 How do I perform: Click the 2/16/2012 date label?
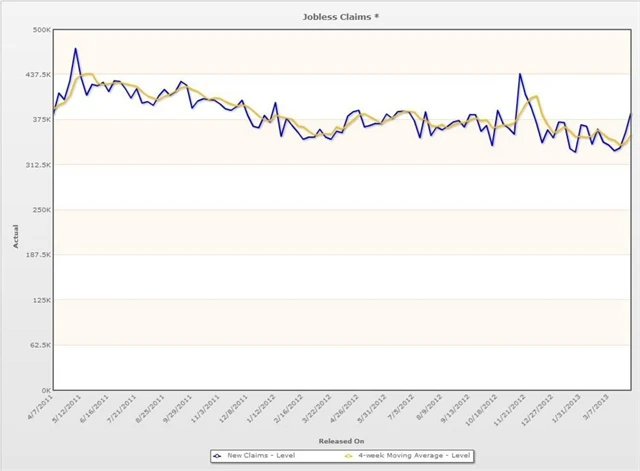[289, 408]
